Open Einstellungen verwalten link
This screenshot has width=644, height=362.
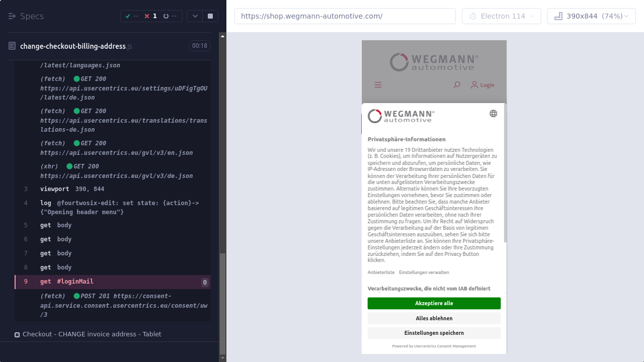coord(424,273)
